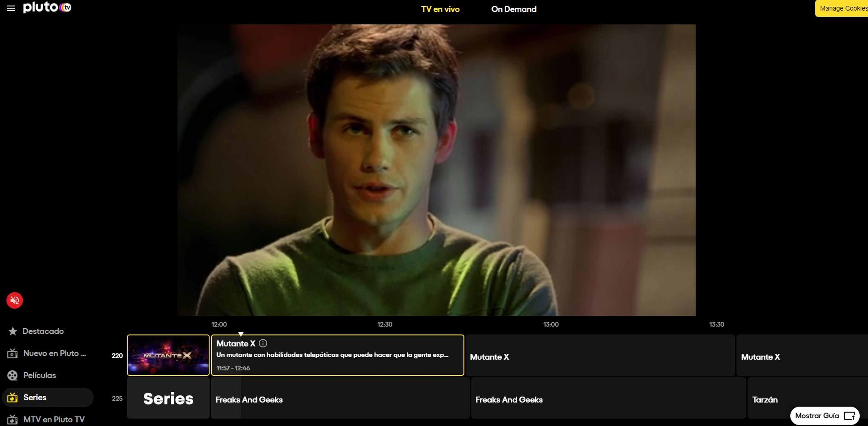Open the hamburger menu
The image size is (868, 426).
(x=11, y=8)
